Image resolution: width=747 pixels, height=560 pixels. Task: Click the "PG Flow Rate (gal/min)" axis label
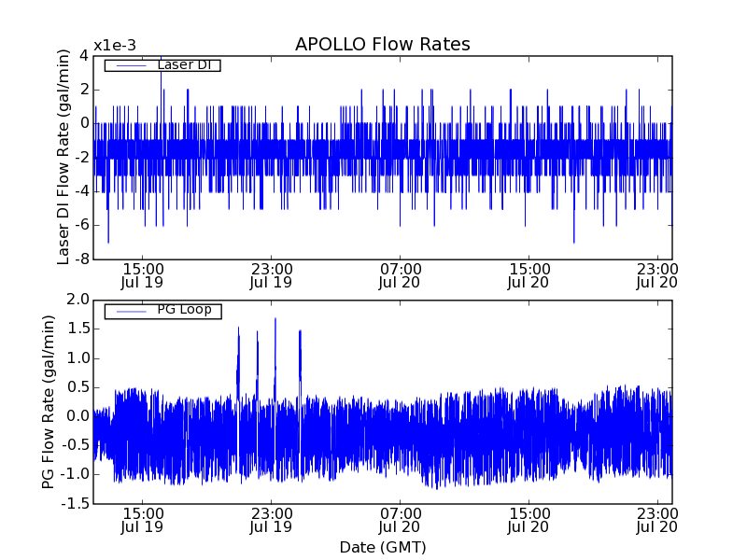click(x=49, y=402)
